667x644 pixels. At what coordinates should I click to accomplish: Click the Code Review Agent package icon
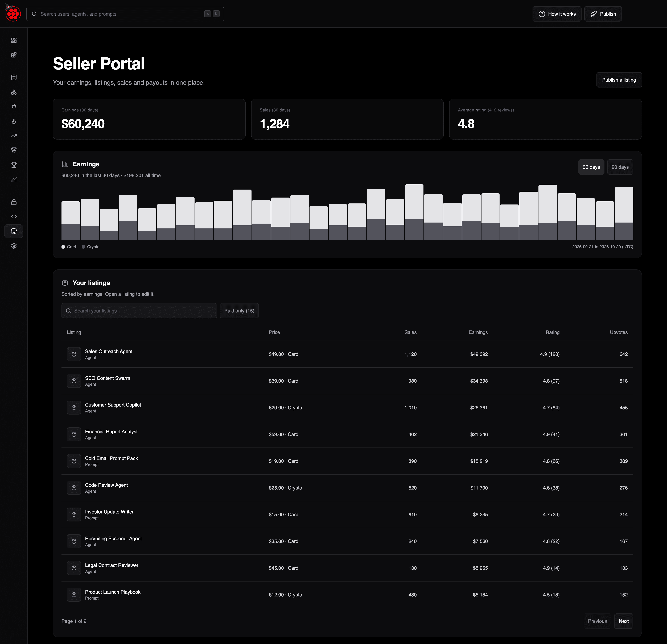[x=74, y=488]
